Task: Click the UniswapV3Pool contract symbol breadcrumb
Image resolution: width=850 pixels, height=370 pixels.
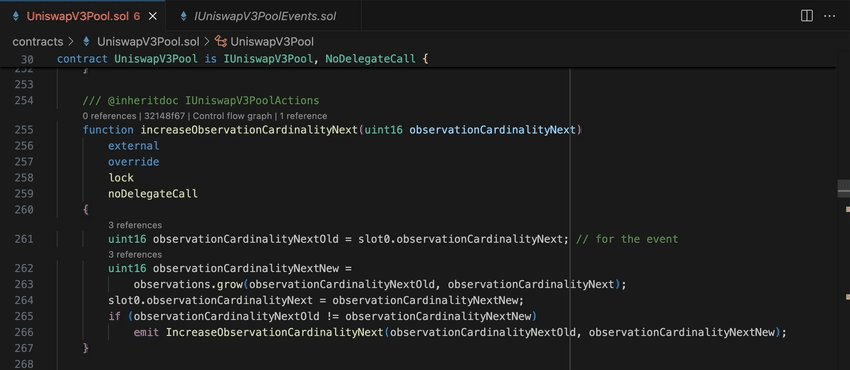Action: pos(272,42)
